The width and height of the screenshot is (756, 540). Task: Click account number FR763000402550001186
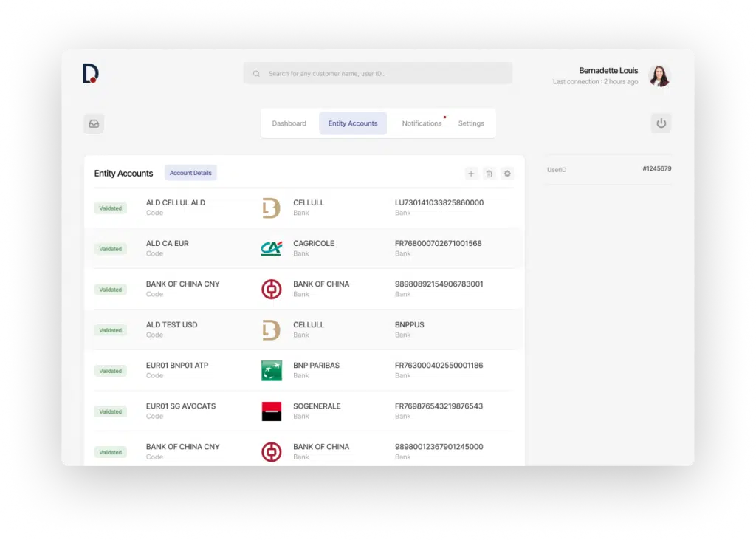(x=439, y=366)
